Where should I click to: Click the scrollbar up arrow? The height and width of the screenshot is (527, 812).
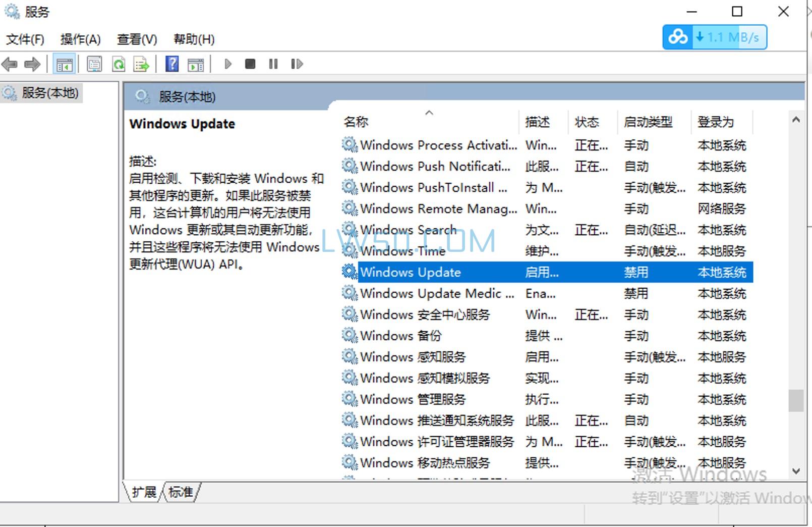[x=796, y=120]
